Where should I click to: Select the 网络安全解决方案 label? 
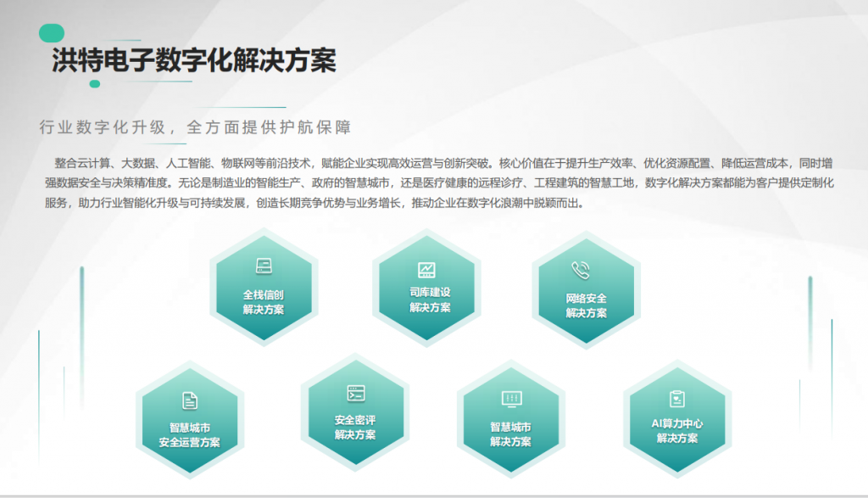pyautogui.click(x=587, y=305)
